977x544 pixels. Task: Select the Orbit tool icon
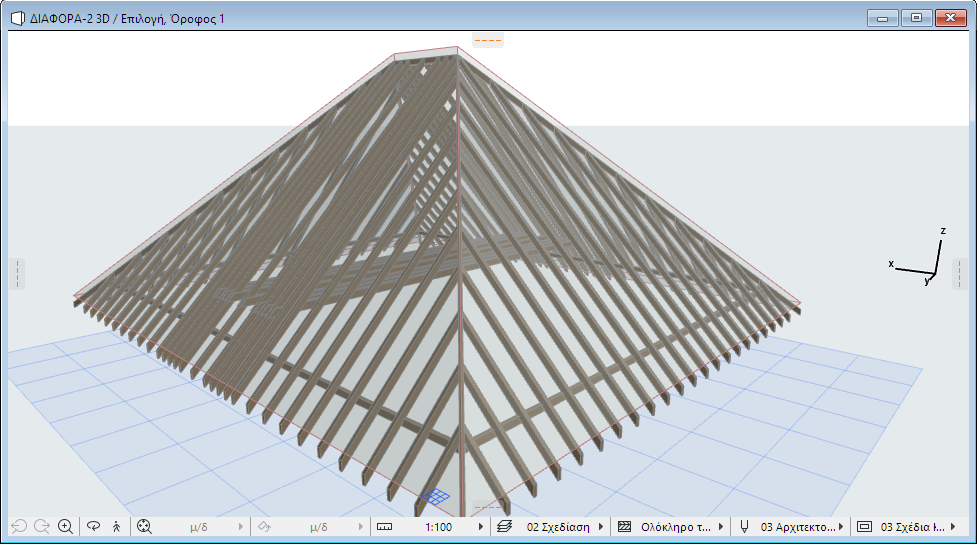pos(94,526)
